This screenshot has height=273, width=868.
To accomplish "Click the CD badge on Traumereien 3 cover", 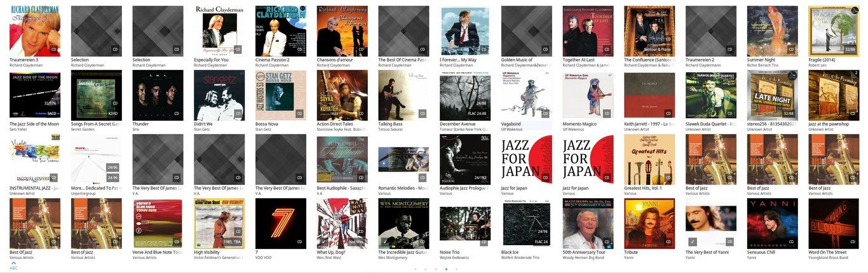I will (x=54, y=49).
